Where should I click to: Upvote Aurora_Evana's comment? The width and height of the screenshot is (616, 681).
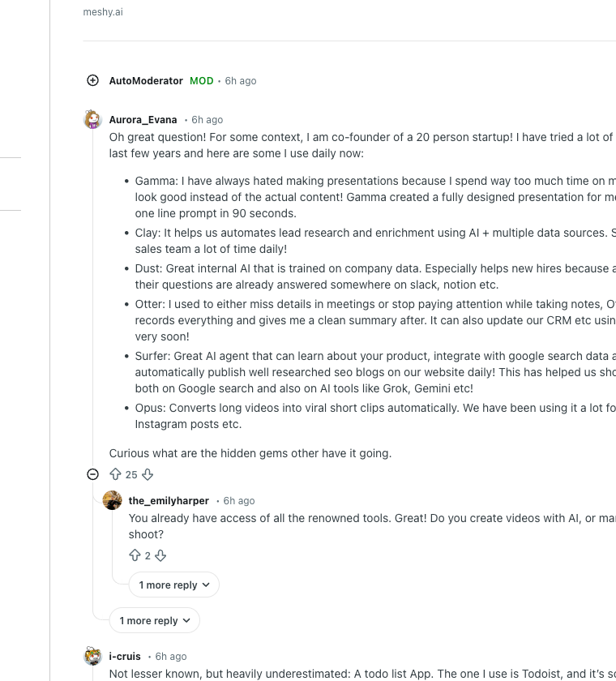pos(117,474)
